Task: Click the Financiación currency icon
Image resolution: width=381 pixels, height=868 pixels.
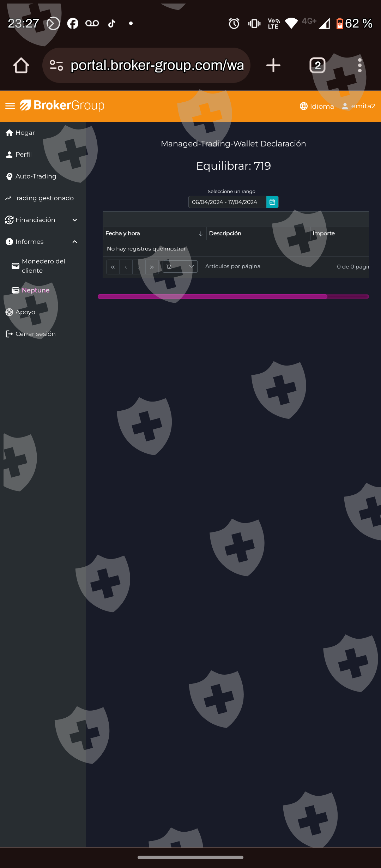Action: click(x=10, y=220)
